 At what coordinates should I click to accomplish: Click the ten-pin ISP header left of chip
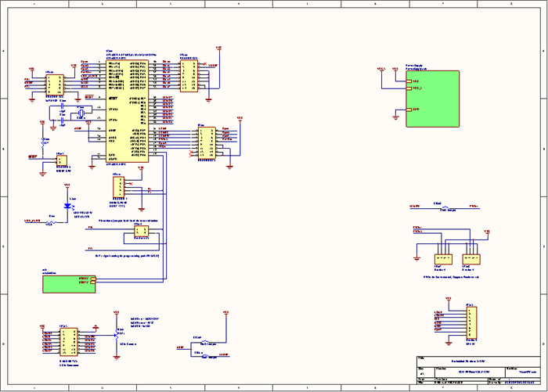coord(55,85)
